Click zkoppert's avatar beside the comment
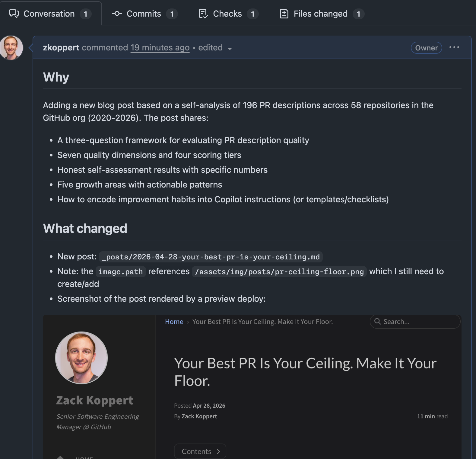Screen dimensions: 476x459 [11, 48]
